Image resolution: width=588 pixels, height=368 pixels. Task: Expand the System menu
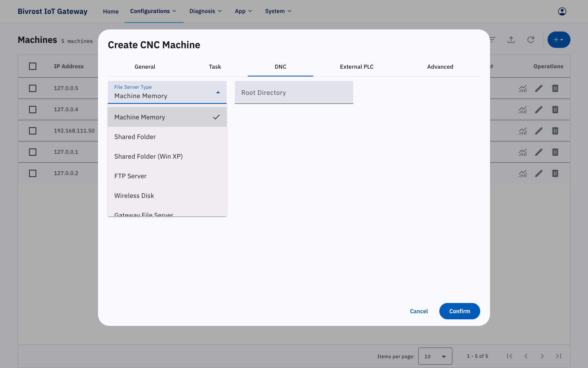(278, 11)
